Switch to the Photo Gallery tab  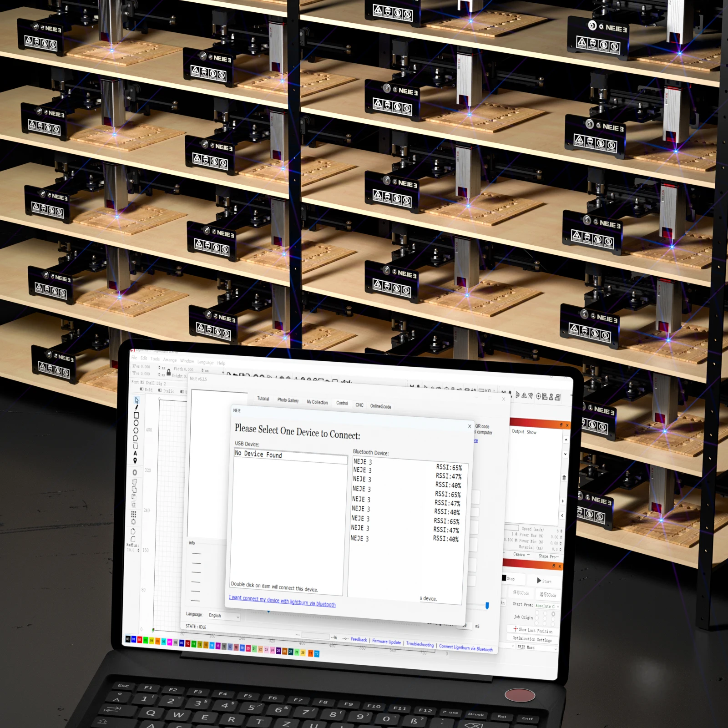tap(288, 400)
